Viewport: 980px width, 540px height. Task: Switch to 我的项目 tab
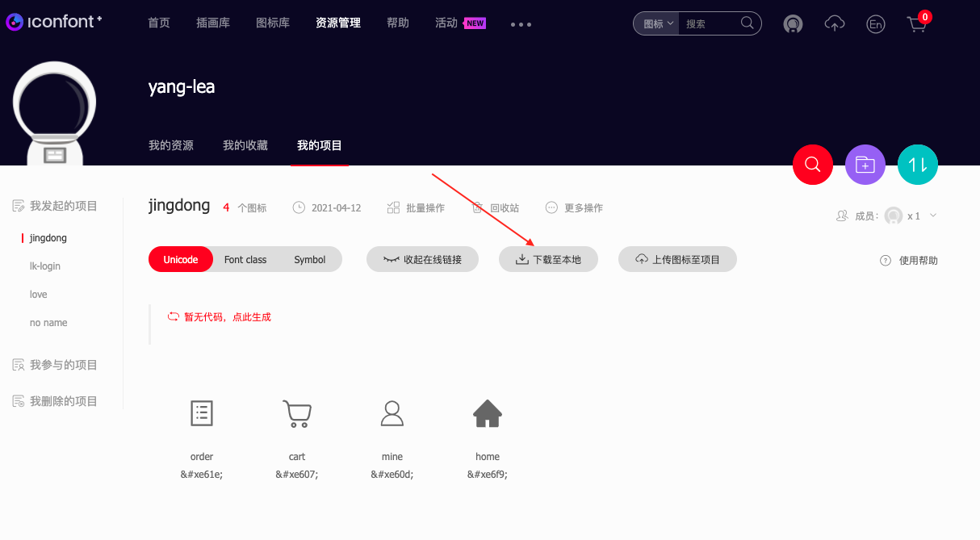click(x=320, y=145)
